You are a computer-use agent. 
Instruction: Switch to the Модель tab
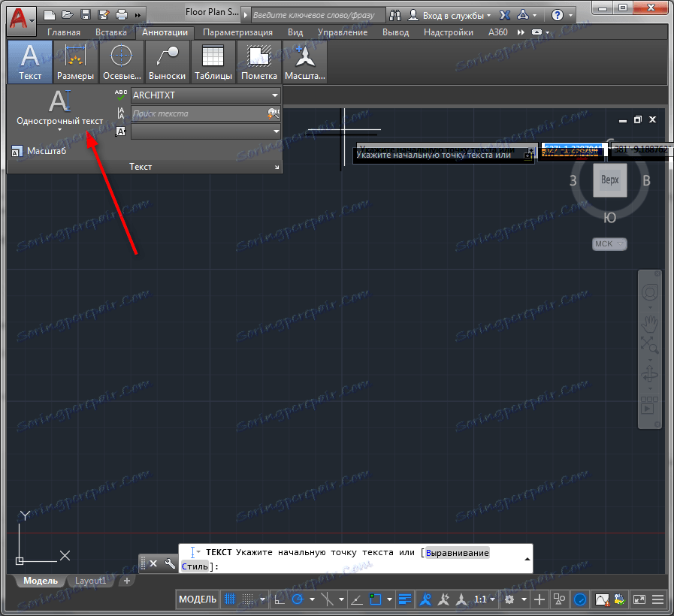click(41, 581)
